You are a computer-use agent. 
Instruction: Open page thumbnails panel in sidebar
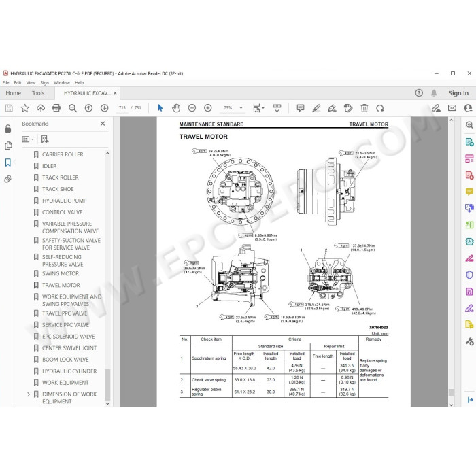click(8, 146)
